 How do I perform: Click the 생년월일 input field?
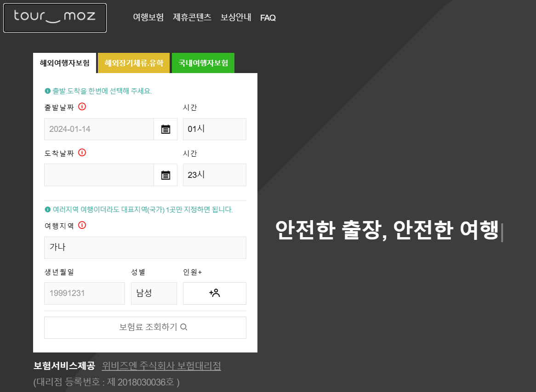(x=84, y=293)
